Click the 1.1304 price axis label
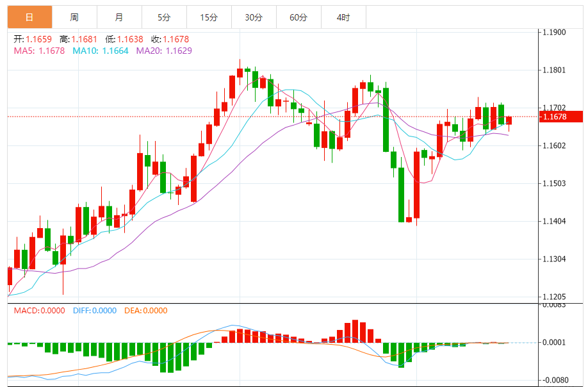The height and width of the screenshot is (387, 588). [x=554, y=259]
